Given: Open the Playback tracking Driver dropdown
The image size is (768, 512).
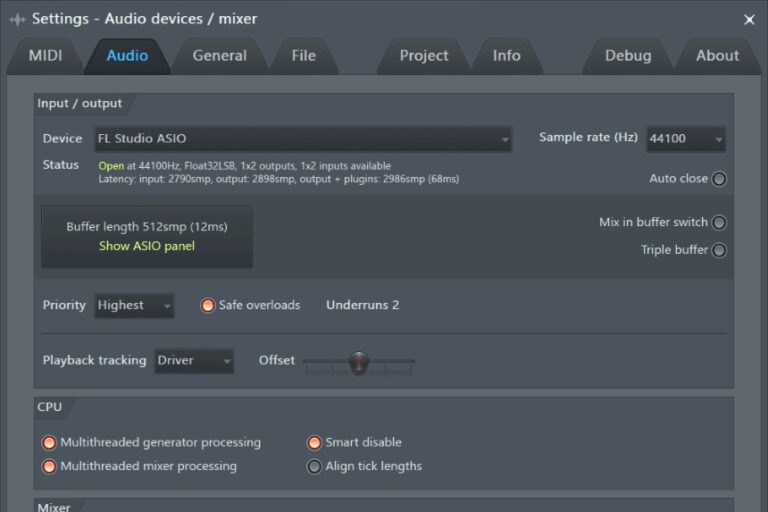Looking at the screenshot, I should pos(194,361).
